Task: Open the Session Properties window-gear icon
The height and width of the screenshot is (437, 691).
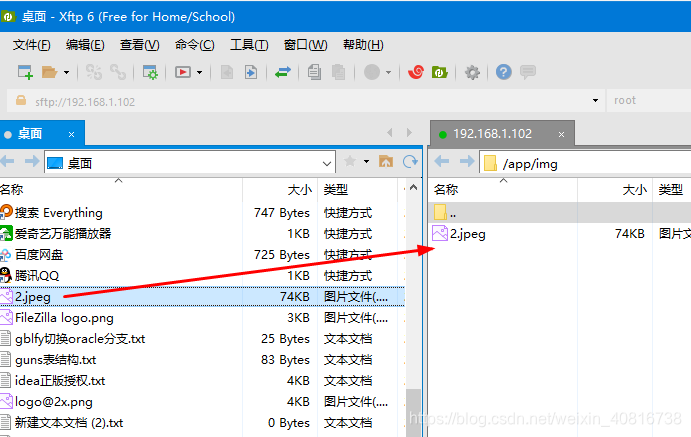Action: (x=150, y=72)
